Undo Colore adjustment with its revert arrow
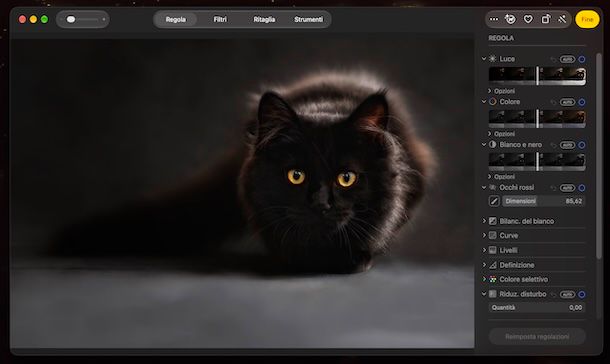This screenshot has height=364, width=610. [553, 102]
